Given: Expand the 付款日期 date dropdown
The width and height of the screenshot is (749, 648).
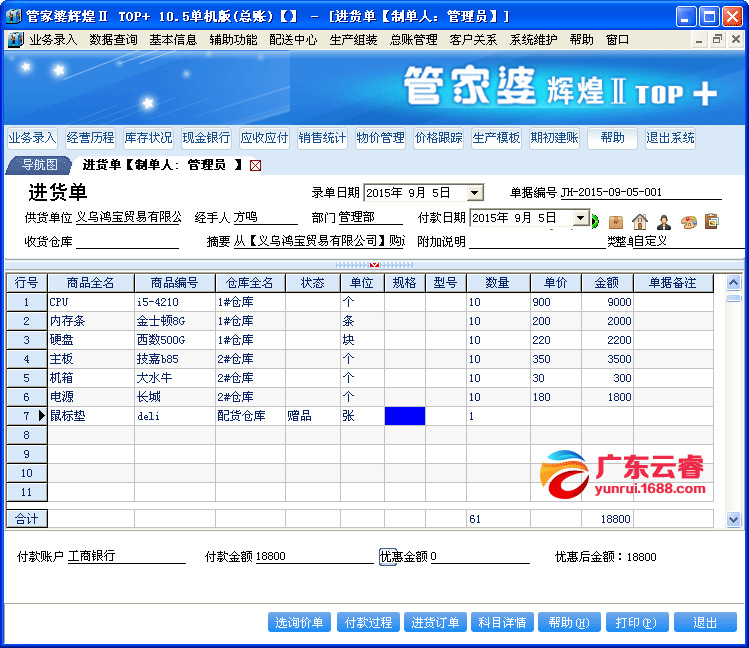Looking at the screenshot, I should click(x=580, y=218).
